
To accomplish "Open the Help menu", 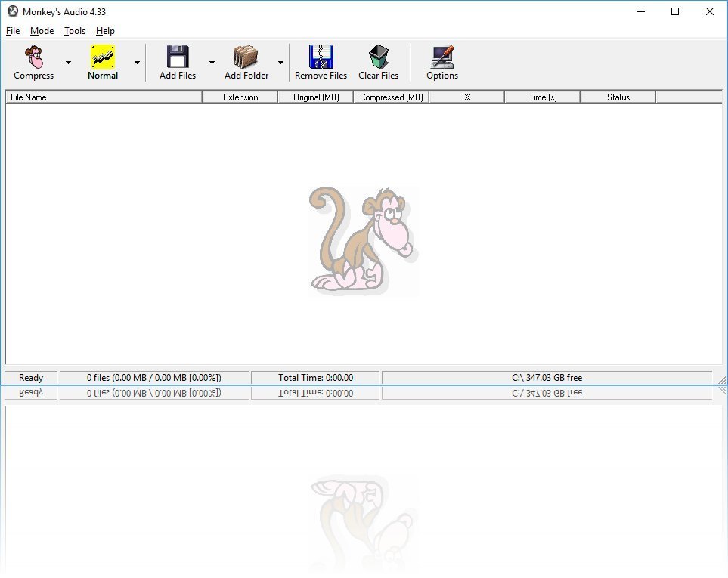I will [x=105, y=31].
